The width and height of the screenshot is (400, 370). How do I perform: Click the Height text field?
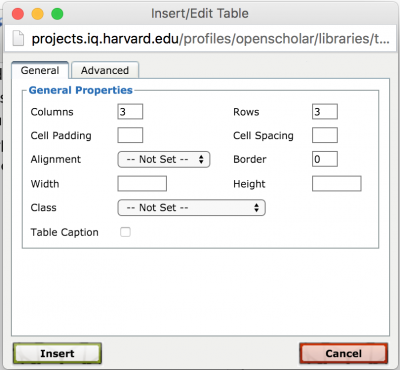[337, 184]
